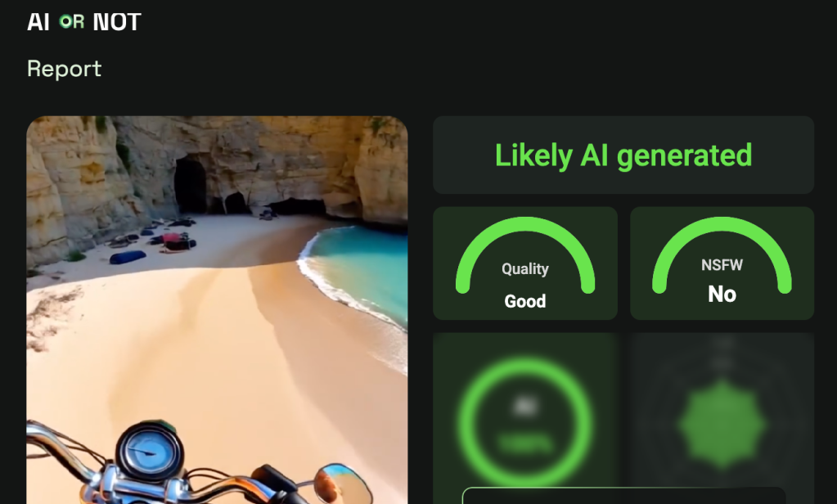837x504 pixels.
Task: Click the Likely AI generated verdict banner
Action: 623,155
